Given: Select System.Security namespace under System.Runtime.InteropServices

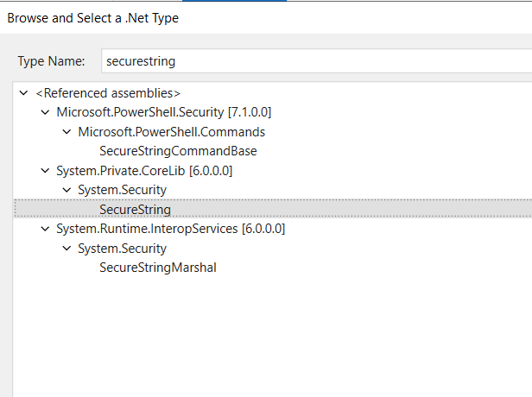Looking at the screenshot, I should coord(122,249).
